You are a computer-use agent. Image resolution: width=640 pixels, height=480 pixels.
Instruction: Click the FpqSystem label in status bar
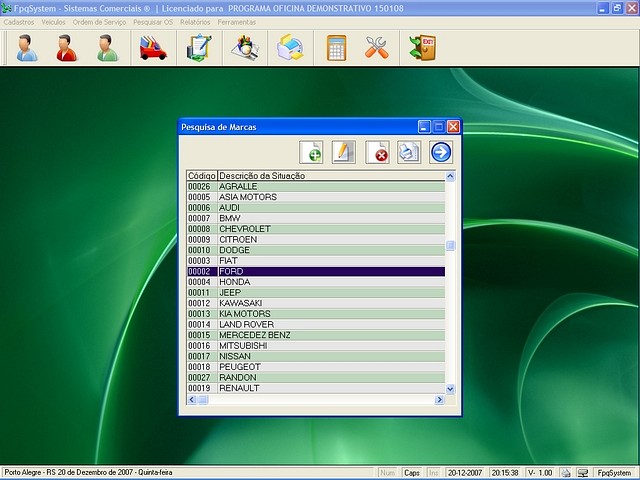click(614, 473)
